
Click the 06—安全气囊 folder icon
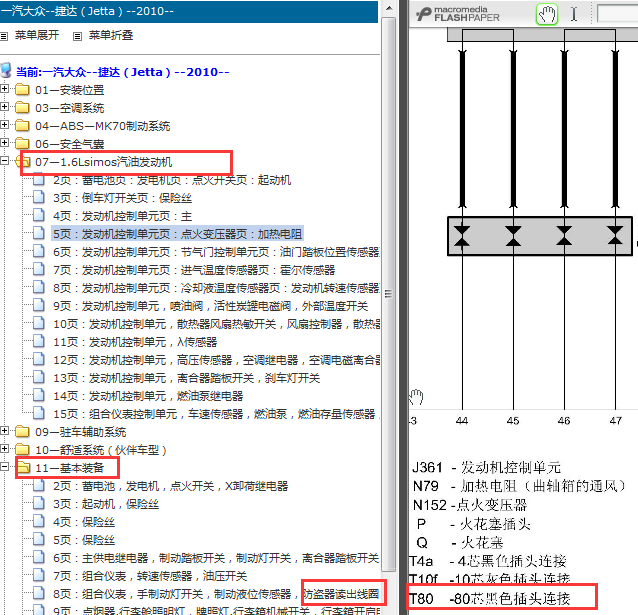click(22, 143)
